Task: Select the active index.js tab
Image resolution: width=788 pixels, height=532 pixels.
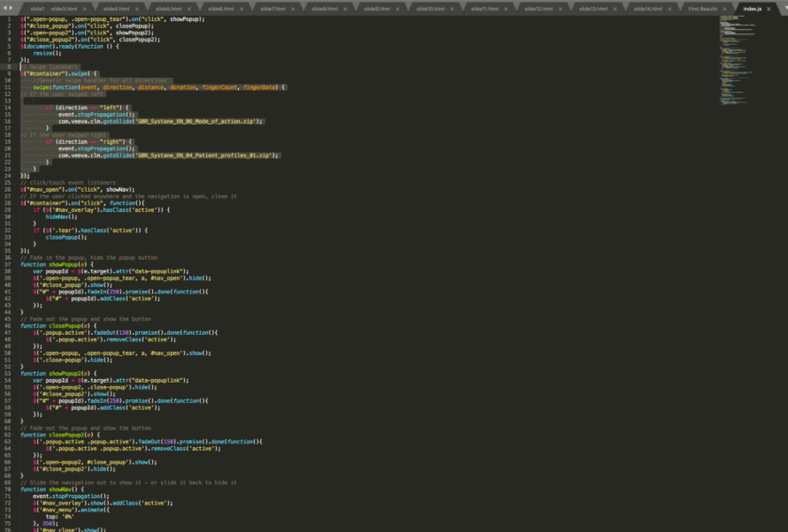Action: [752, 9]
